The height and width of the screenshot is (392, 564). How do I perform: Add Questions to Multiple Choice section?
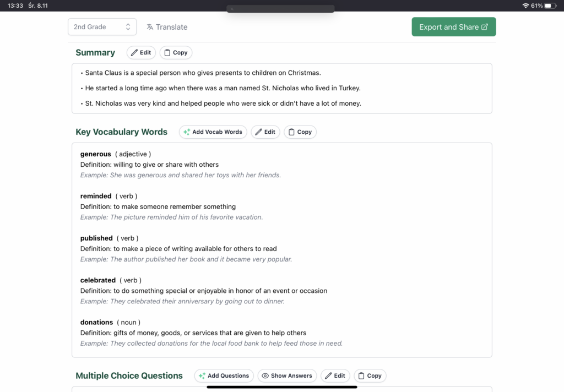[x=224, y=376]
